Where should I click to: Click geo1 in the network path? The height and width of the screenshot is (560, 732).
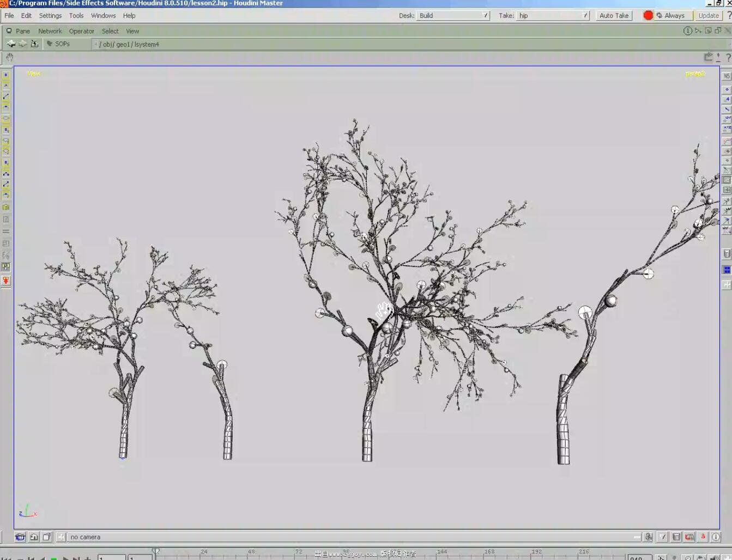coord(123,44)
